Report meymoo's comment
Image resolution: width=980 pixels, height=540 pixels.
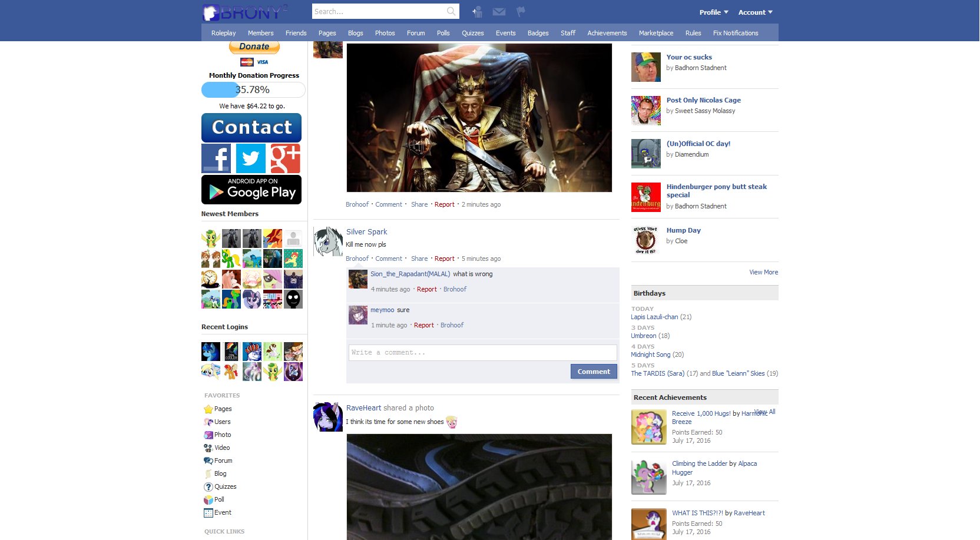423,325
